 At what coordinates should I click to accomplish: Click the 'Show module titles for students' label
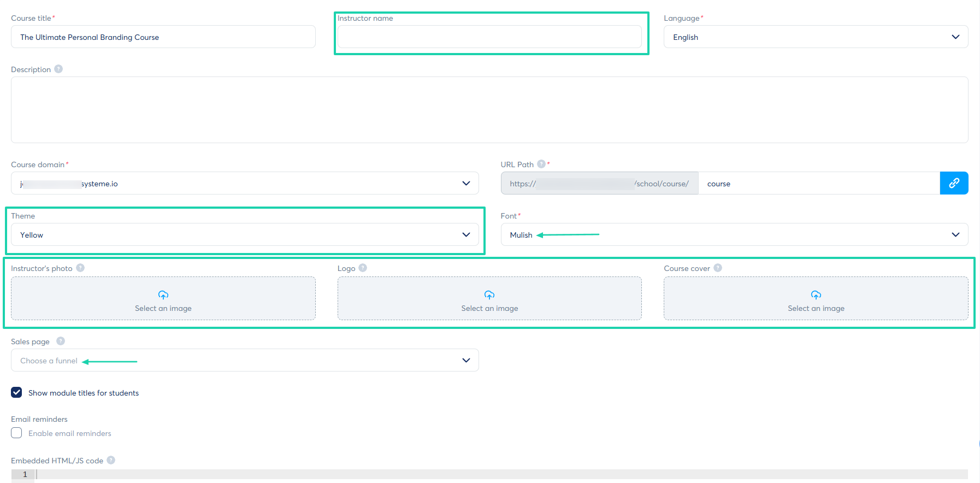[x=84, y=393]
